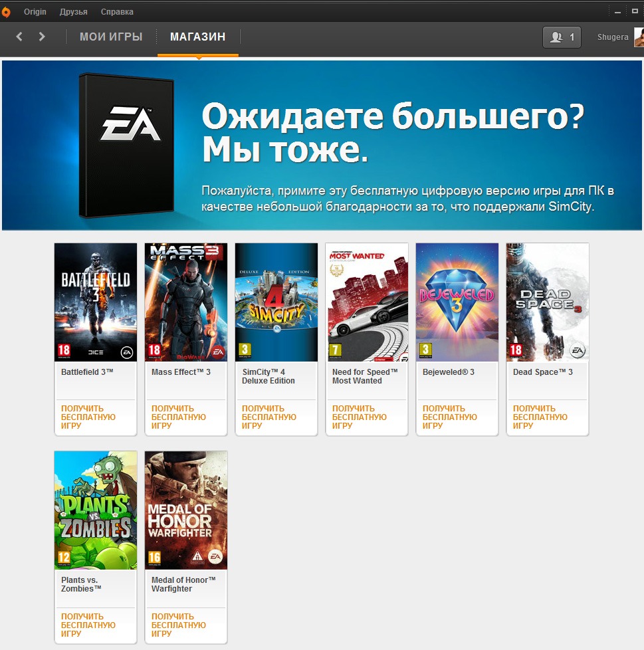Click the Mass Effect™ 3 title text
Viewport: 644px width, 650px height.
tap(181, 372)
